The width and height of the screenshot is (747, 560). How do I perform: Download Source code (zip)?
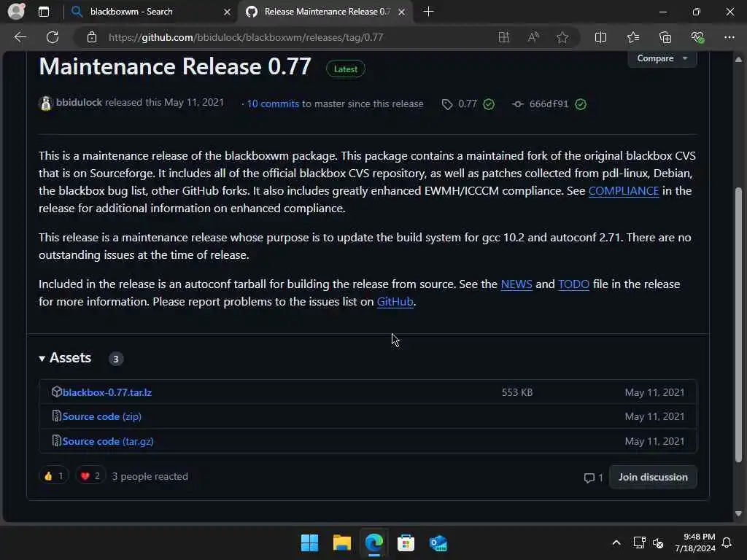[102, 416]
